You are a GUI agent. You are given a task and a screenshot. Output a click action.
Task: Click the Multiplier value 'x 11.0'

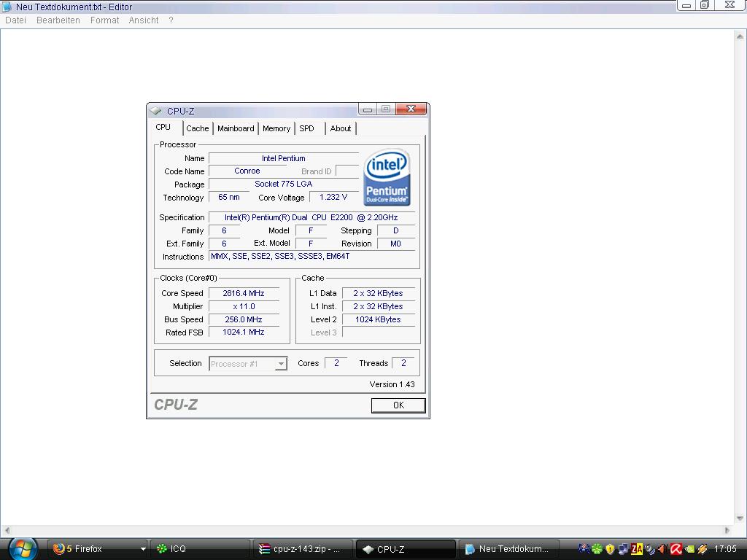click(244, 307)
